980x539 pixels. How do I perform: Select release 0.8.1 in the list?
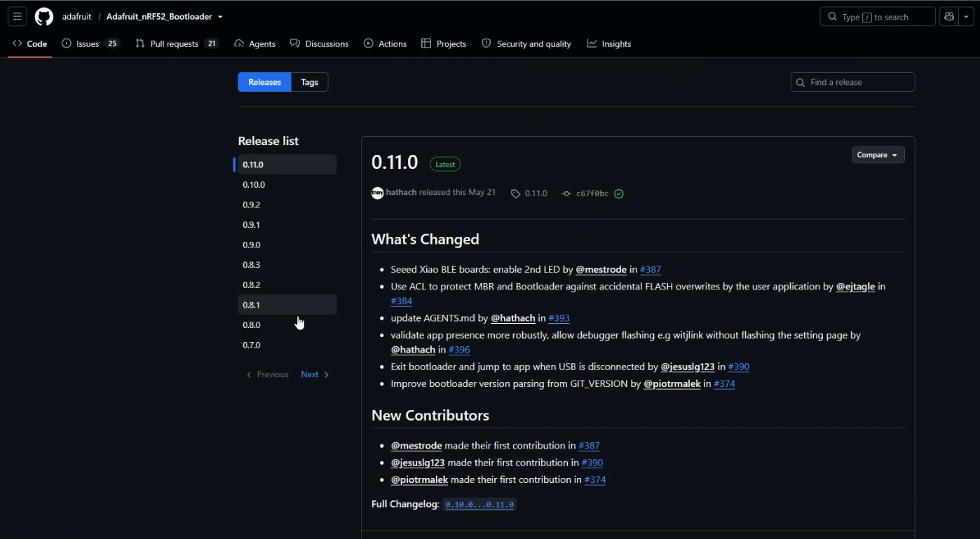pyautogui.click(x=287, y=305)
